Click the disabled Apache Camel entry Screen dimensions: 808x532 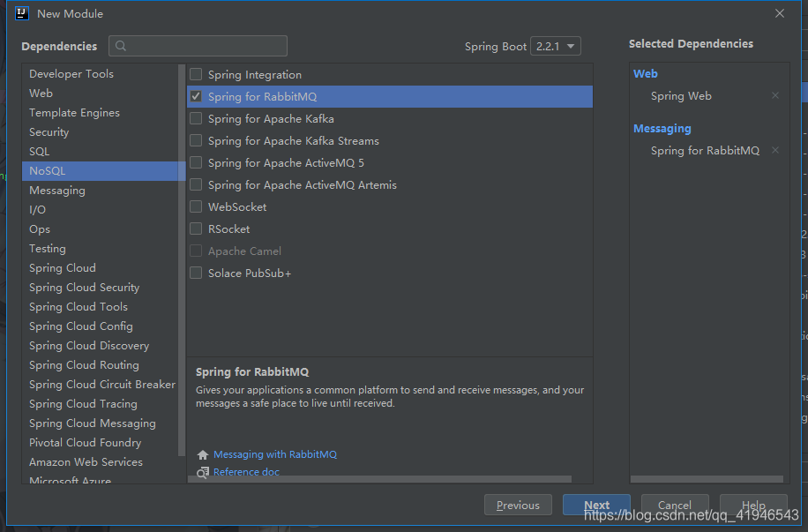point(244,251)
